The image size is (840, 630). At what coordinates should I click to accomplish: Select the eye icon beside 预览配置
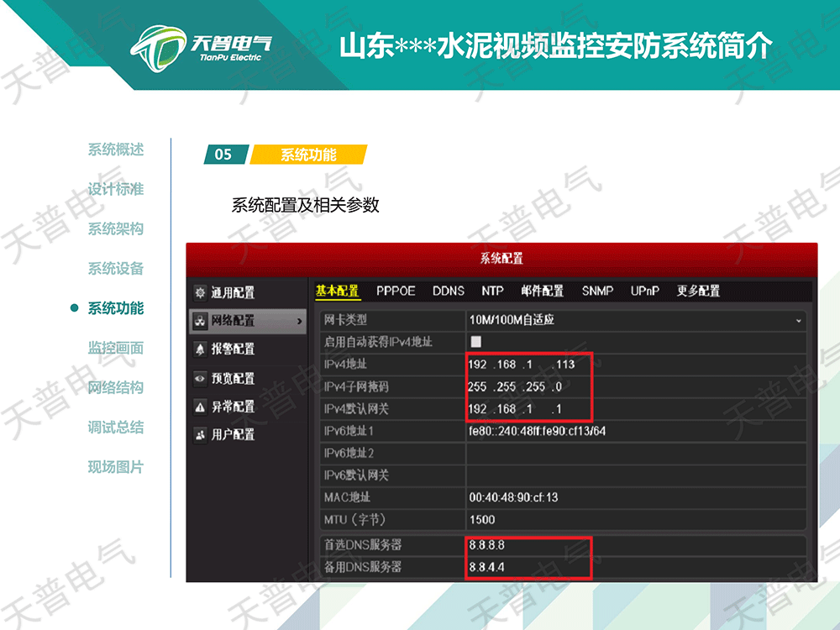(x=200, y=378)
